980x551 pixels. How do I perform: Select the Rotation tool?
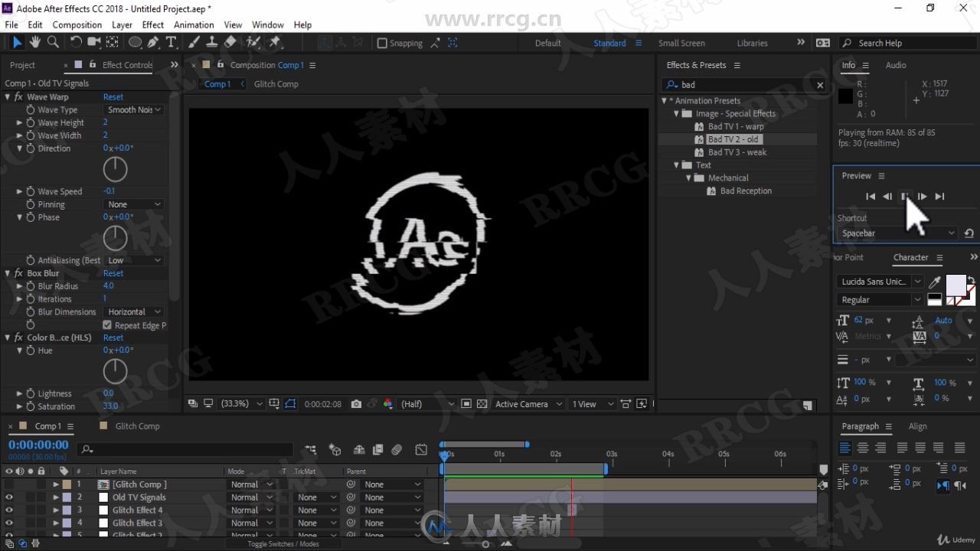click(75, 43)
